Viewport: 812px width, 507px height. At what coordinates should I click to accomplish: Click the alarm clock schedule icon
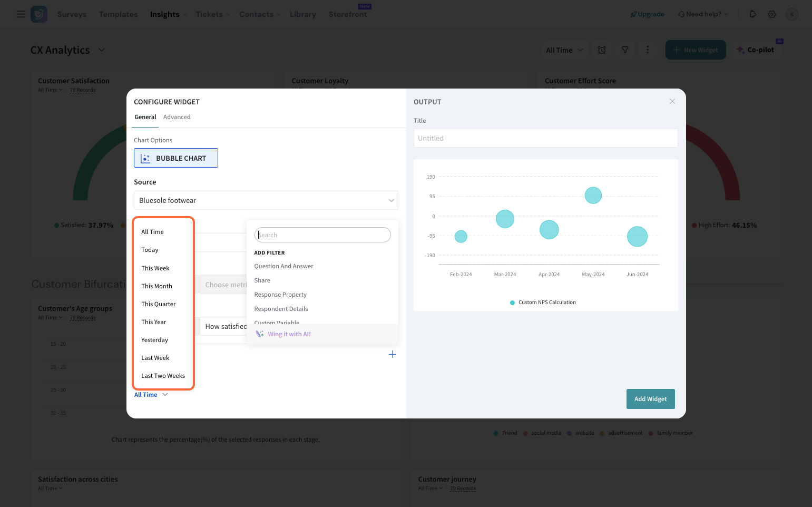pos(602,50)
